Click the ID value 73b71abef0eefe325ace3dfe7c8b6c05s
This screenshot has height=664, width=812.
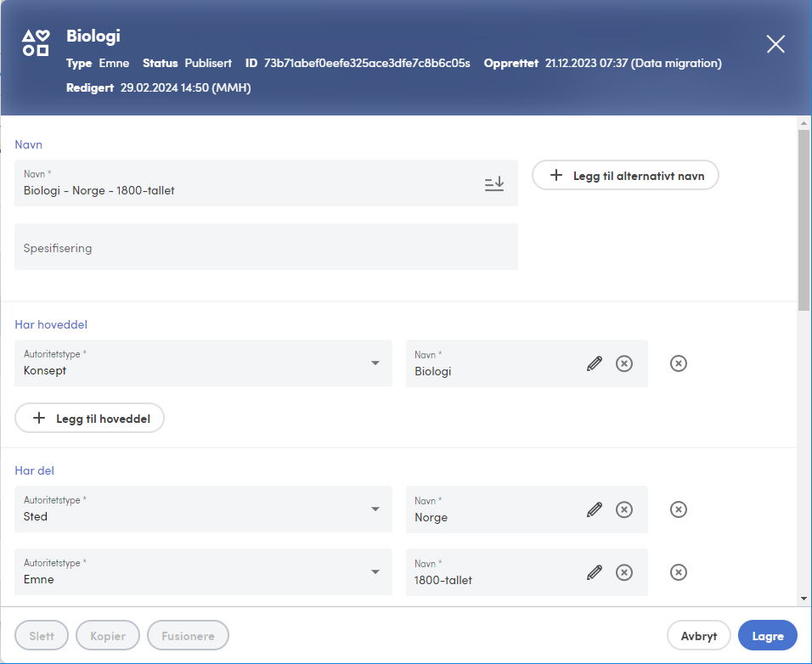click(x=367, y=63)
